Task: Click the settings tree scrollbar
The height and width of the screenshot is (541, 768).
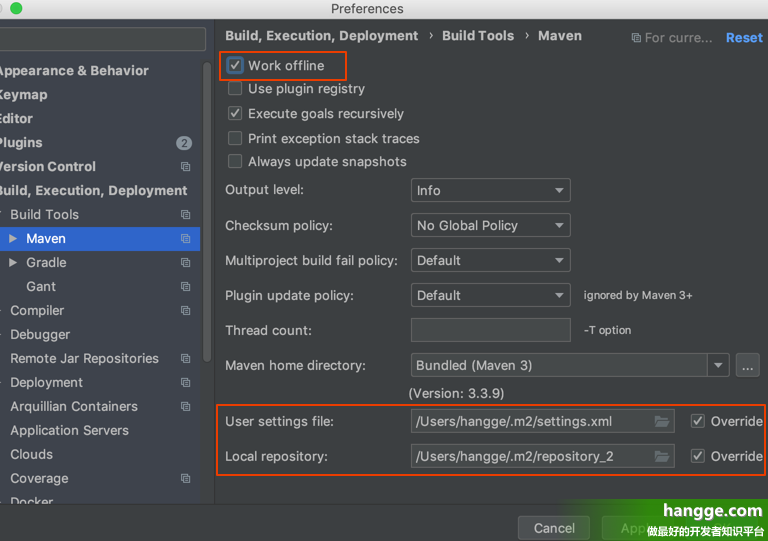Action: coord(207,213)
